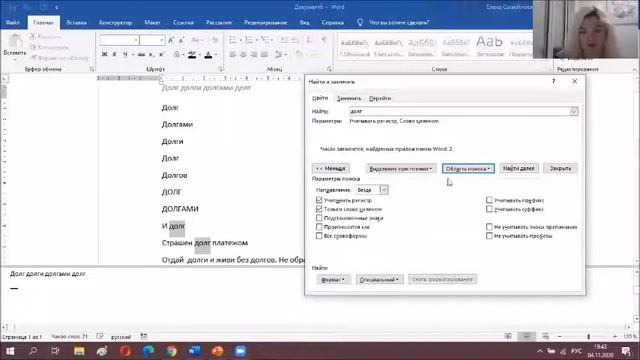
Task: Click the Paste (Вставить) clipboard icon
Action: point(15,42)
